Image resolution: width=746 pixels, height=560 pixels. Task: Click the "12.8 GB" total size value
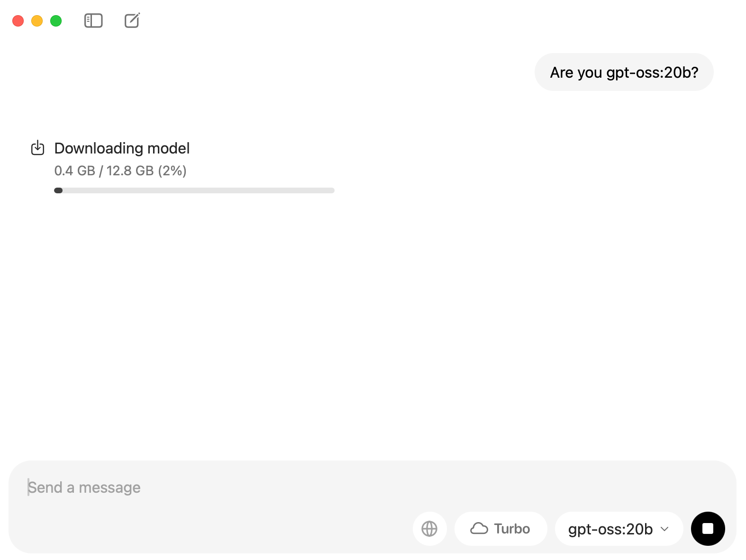[x=130, y=171]
